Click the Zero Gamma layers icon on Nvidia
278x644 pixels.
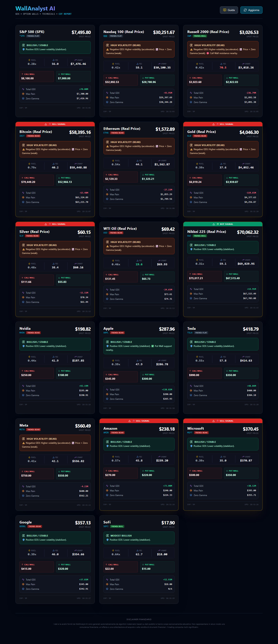tap(23, 395)
